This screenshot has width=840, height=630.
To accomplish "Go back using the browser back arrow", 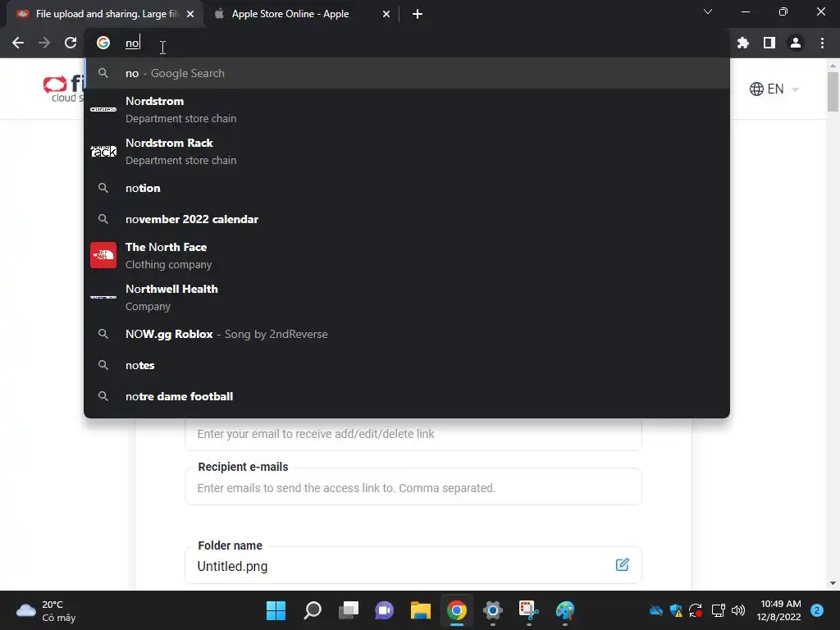I will (x=18, y=43).
